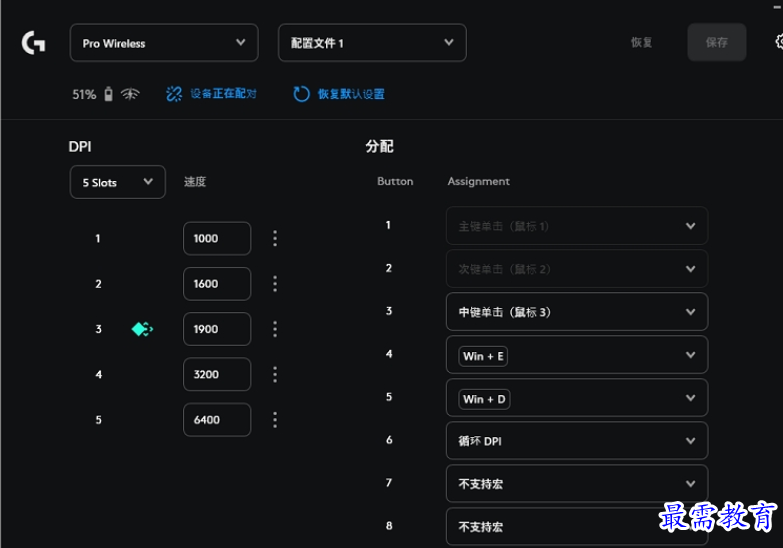The height and width of the screenshot is (548, 783).
Task: Expand the Win + D assignment dropdown
Action: 577,398
